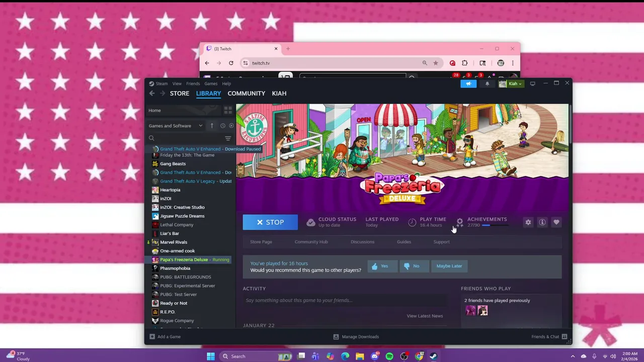Screen dimensions: 644x362
Task: Open the KIAH profile tab
Action: pos(279,94)
